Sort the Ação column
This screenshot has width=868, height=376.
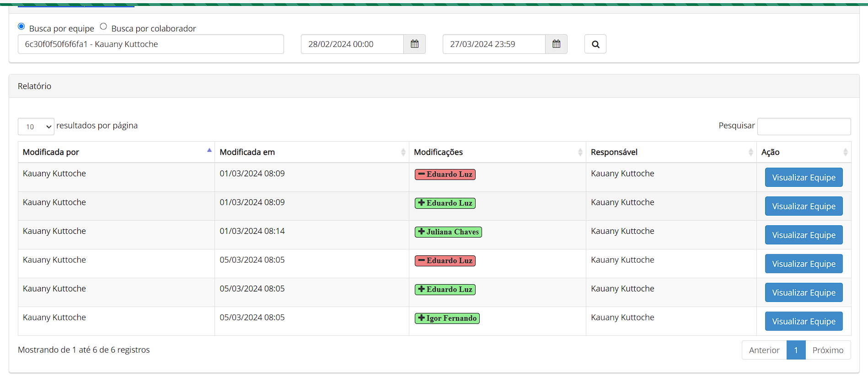[x=845, y=152]
